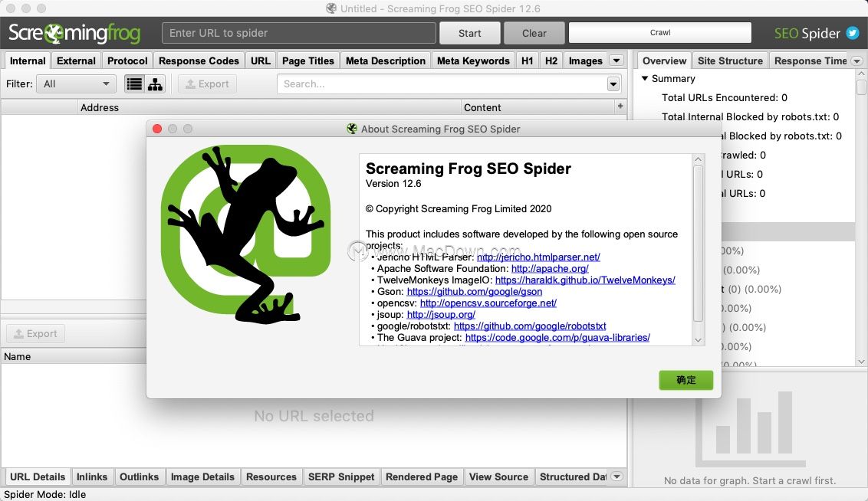The image size is (868, 501).
Task: Select the URL Details bottom tab
Action: coord(38,476)
